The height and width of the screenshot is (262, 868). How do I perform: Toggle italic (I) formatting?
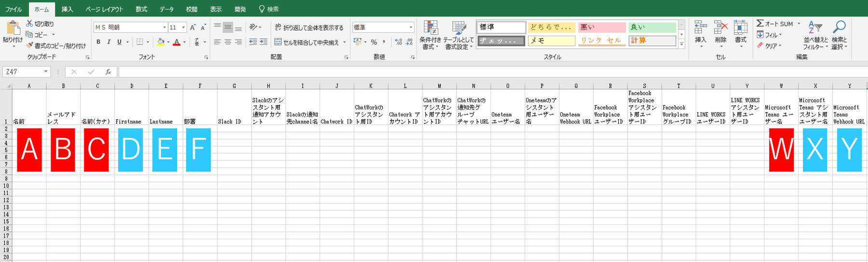click(109, 42)
